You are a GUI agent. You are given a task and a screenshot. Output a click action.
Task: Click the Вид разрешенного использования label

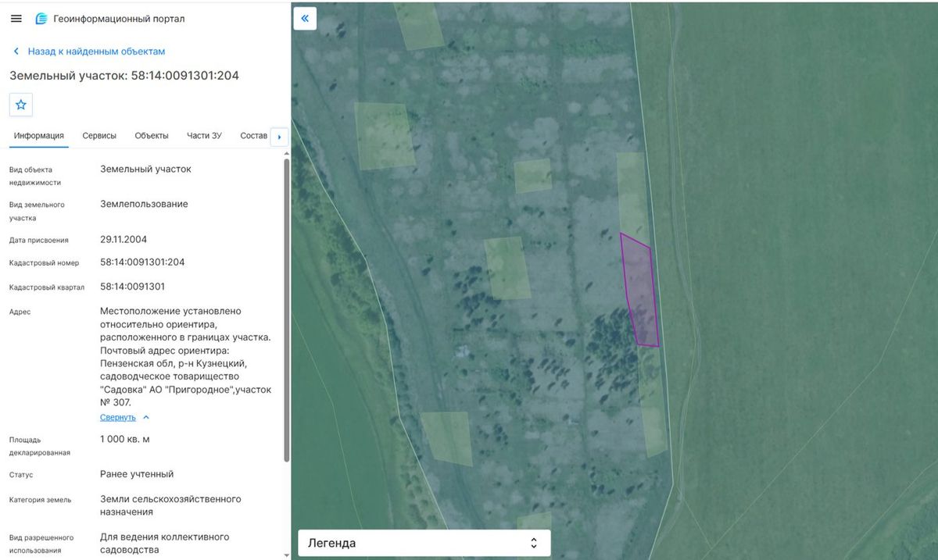[41, 544]
